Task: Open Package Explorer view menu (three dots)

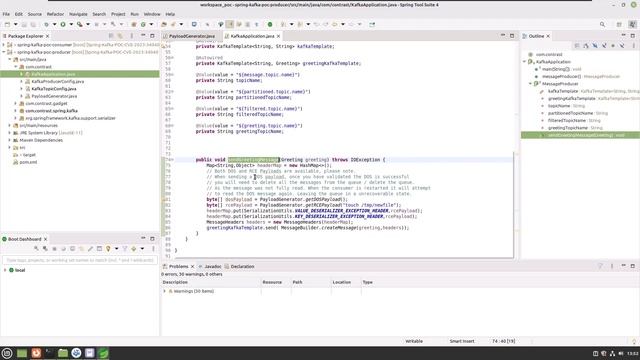Action: [131, 36]
